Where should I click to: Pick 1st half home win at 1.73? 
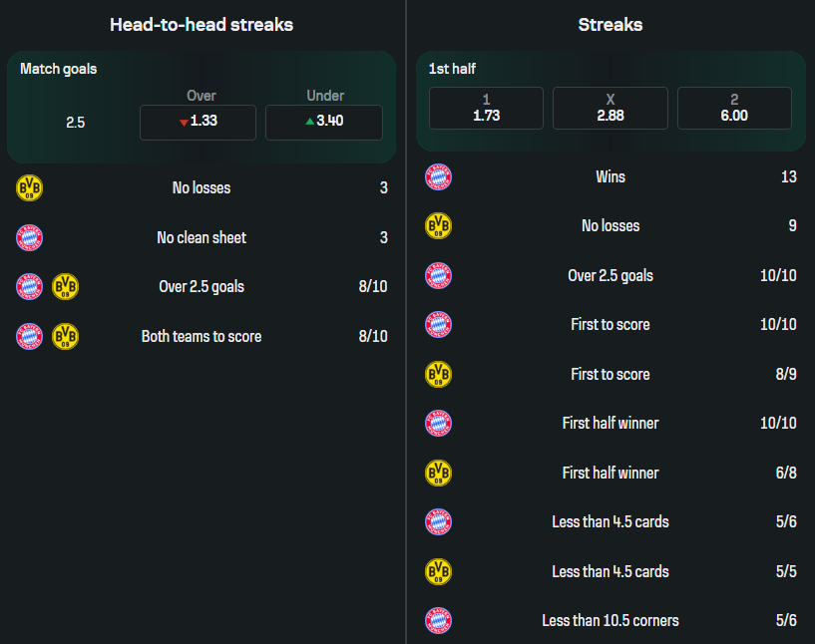(x=486, y=108)
